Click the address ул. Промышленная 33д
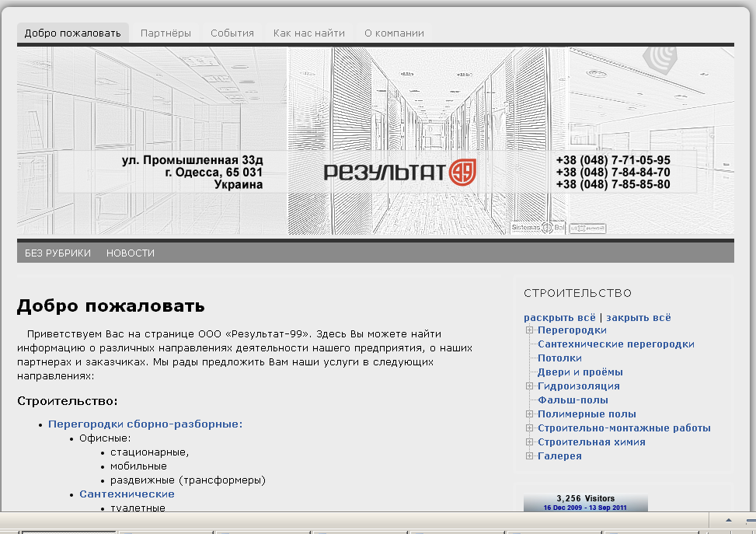Image resolution: width=756 pixels, height=534 pixels. [193, 160]
